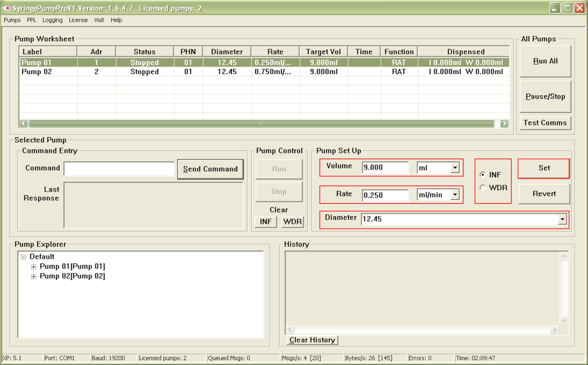Viewport: 588px width, 365px height.
Task: Click the Send Command button
Action: pos(210,169)
